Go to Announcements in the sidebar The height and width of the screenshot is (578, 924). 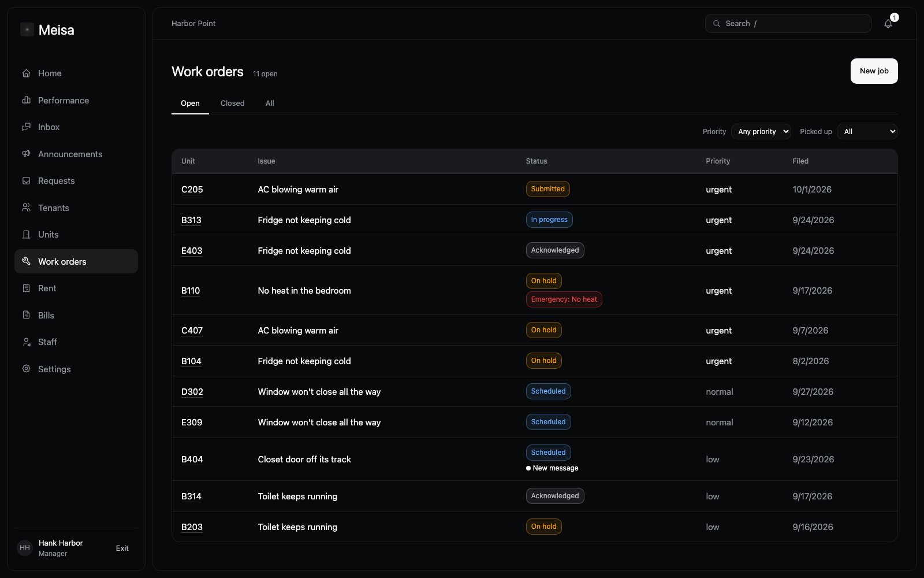point(76,154)
